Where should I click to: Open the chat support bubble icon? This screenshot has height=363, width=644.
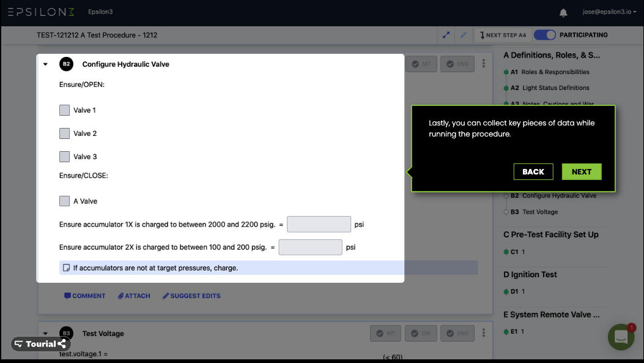621,337
